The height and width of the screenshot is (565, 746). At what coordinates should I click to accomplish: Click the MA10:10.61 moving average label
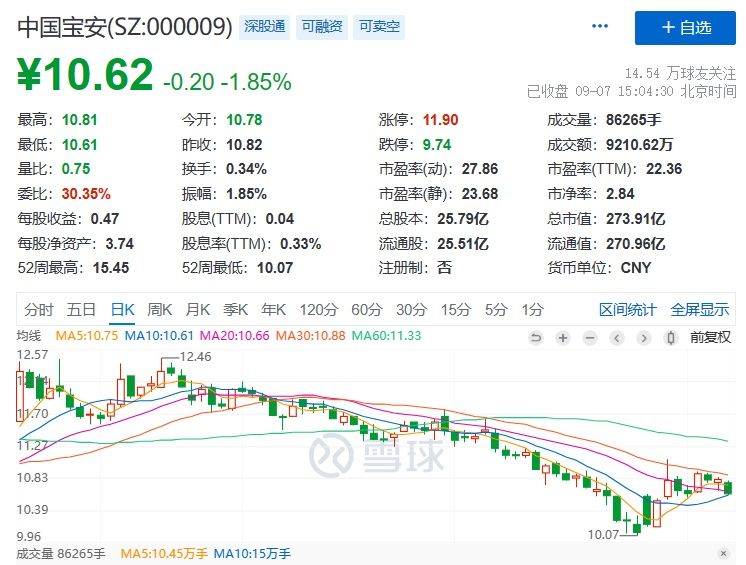tap(159, 336)
